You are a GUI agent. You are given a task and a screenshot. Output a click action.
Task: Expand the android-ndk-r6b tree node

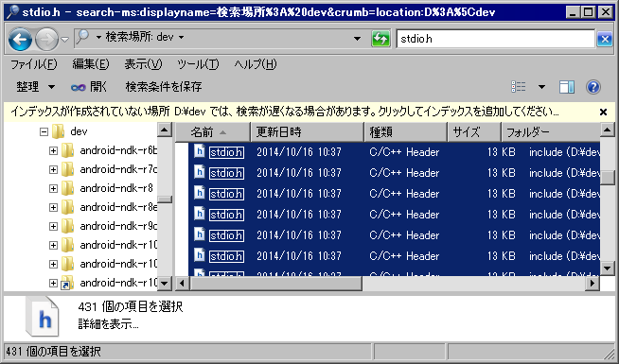pos(53,150)
